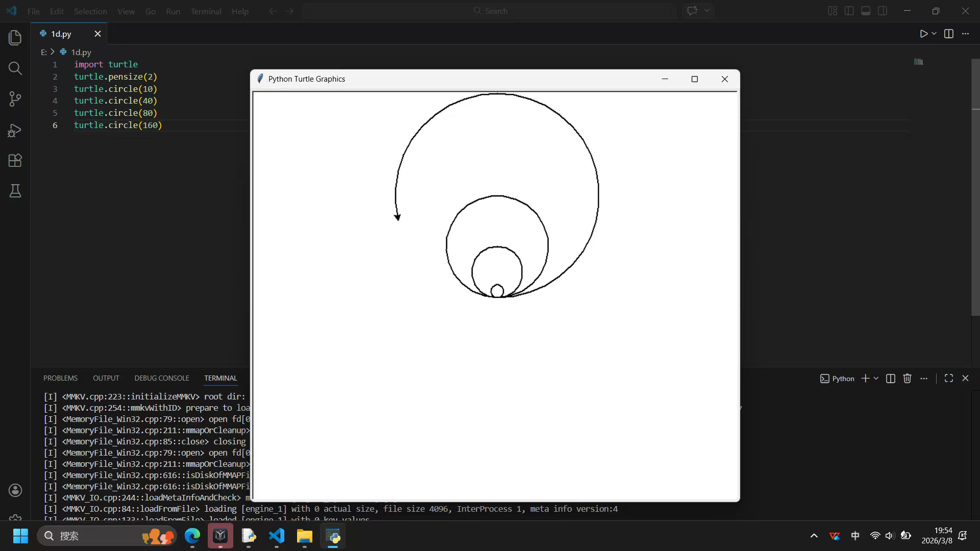Open the Testing flask view

click(15, 191)
